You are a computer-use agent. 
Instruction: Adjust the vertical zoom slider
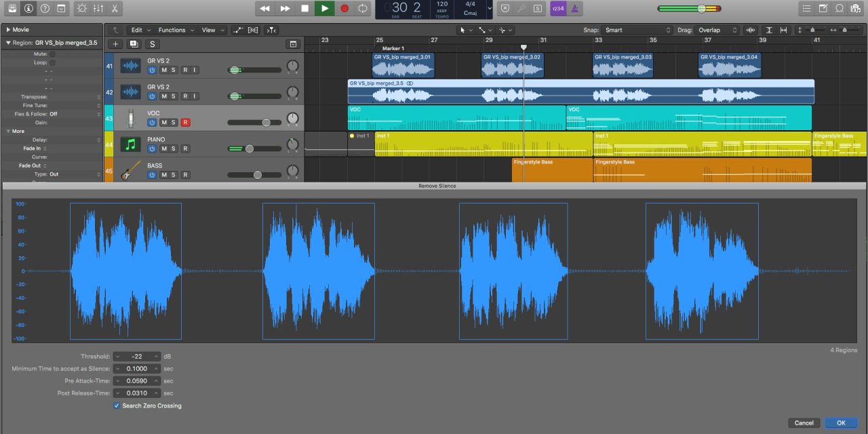[812, 30]
